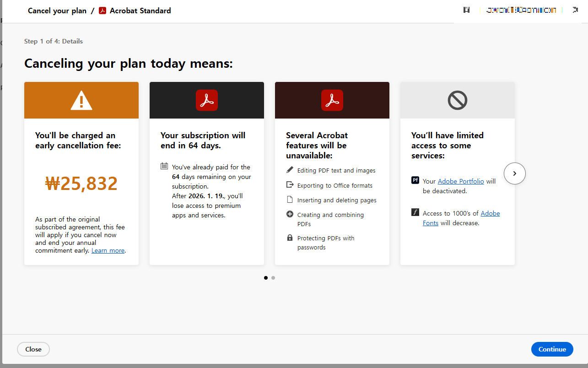Open the Adobe Portfolio link
Screen dimensions: 588x368
[x=461, y=181]
